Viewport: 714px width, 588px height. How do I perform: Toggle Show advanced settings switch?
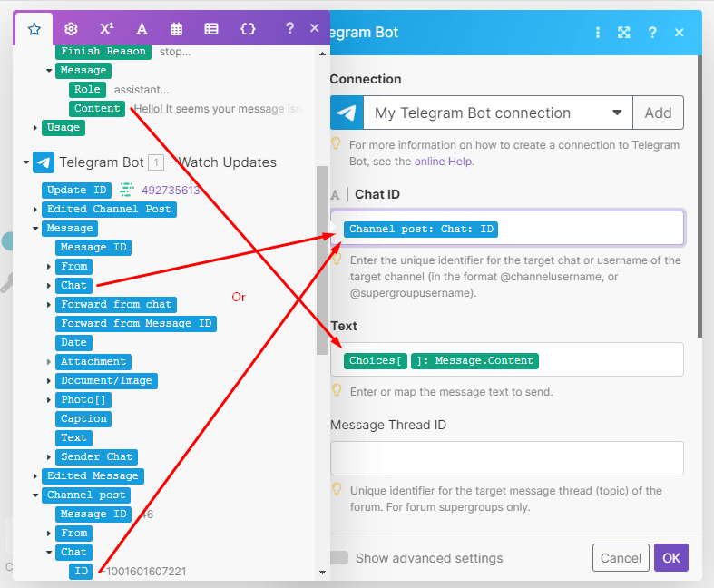point(339,557)
